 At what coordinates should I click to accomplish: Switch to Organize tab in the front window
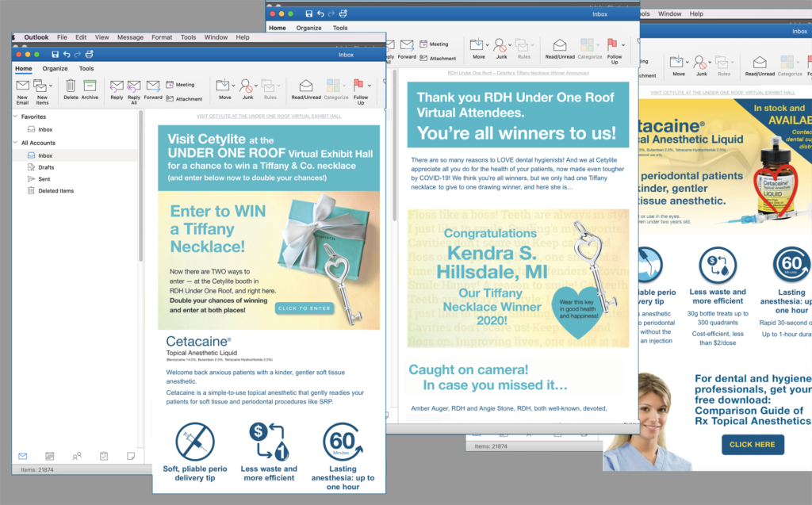click(55, 68)
